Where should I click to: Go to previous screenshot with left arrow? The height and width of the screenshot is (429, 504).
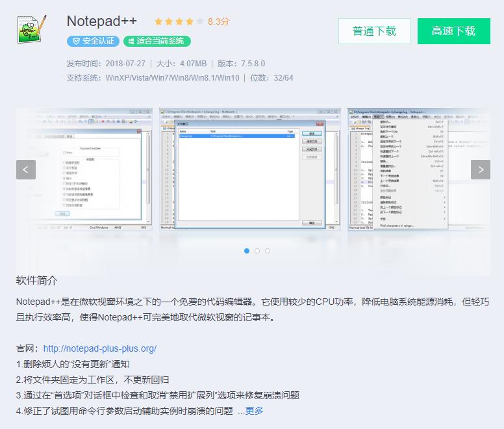click(x=26, y=170)
